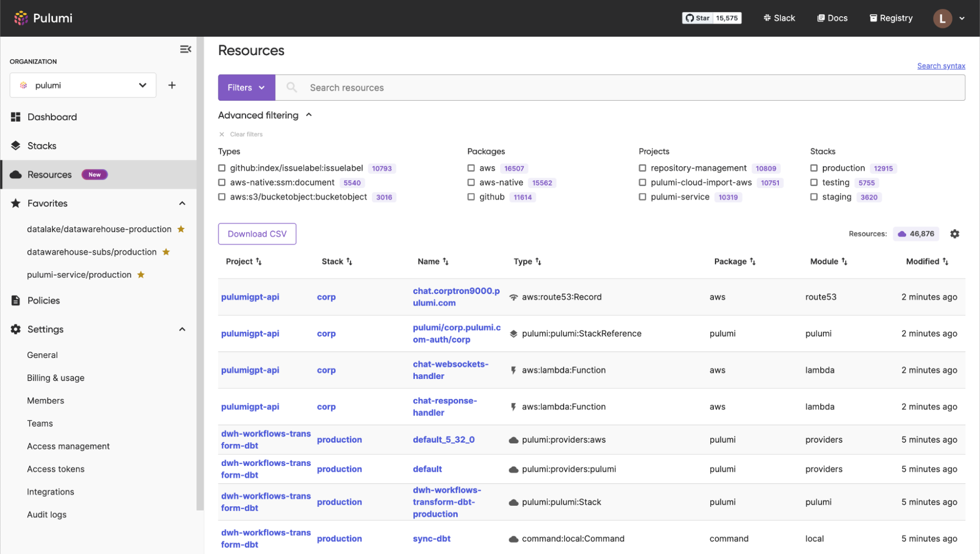Click the Resources cloud icon in the sidebar

[16, 175]
